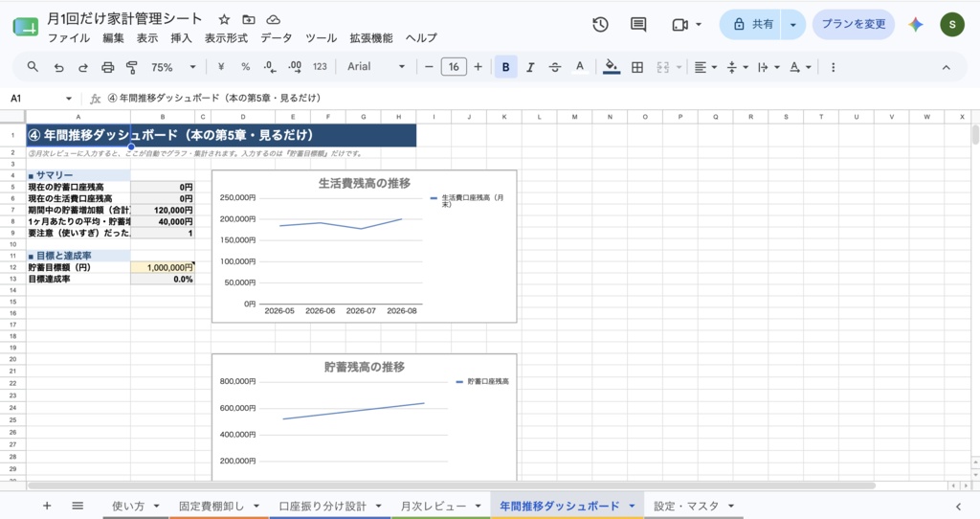The image size is (980, 519).
Task: Open account avatar S
Action: pyautogui.click(x=952, y=24)
